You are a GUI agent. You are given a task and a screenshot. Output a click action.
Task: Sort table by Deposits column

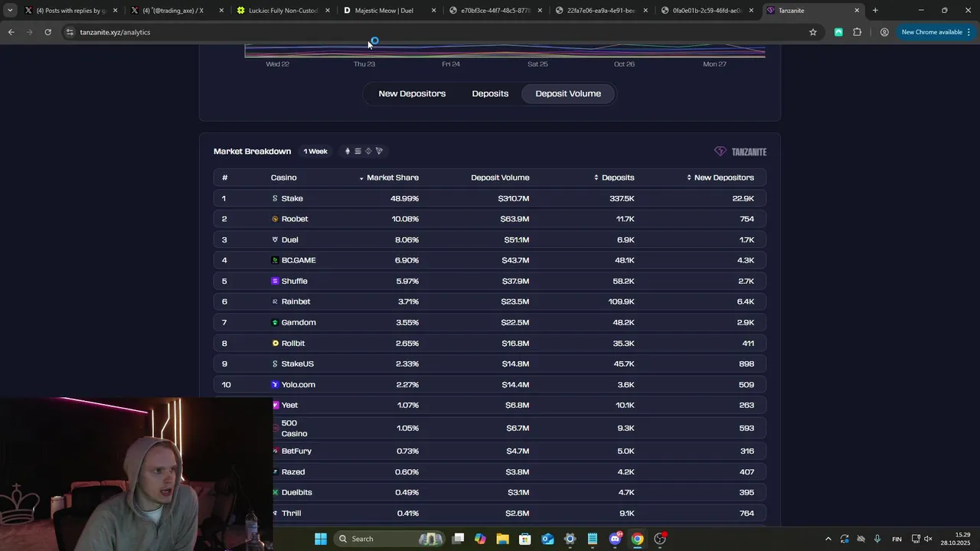pos(614,178)
